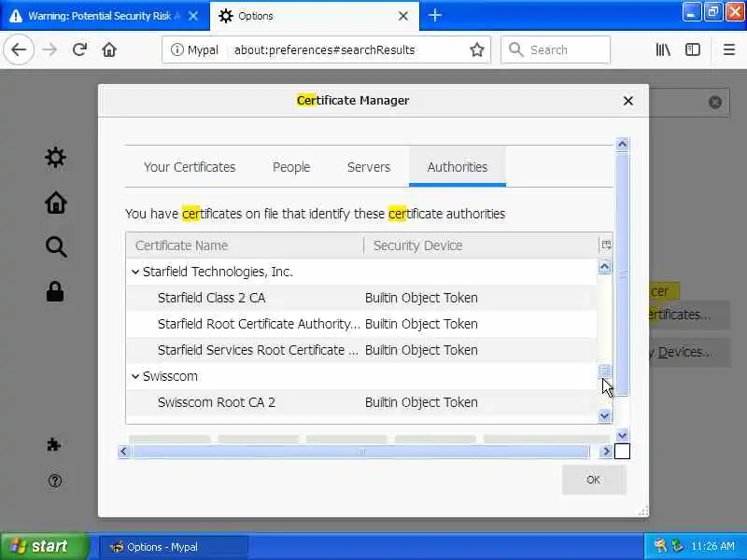Screen dimensions: 747x560
Task: Click the horizontal scrollbar left arrow
Action: click(x=124, y=451)
